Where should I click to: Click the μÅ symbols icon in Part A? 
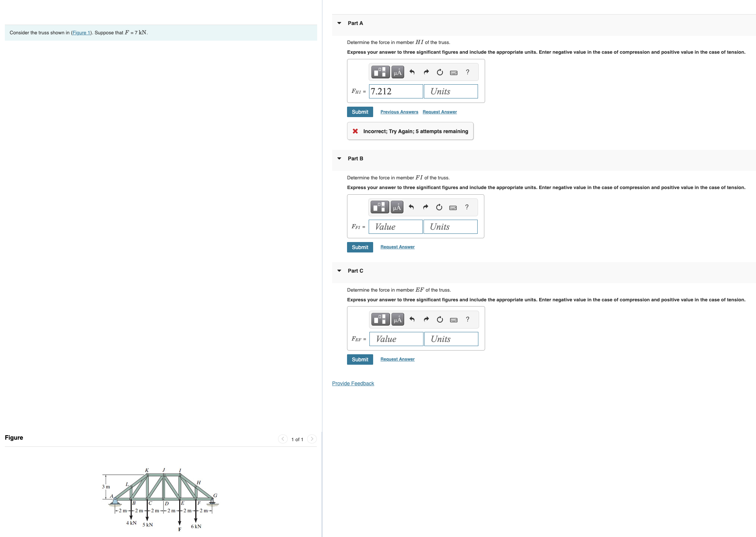(397, 72)
